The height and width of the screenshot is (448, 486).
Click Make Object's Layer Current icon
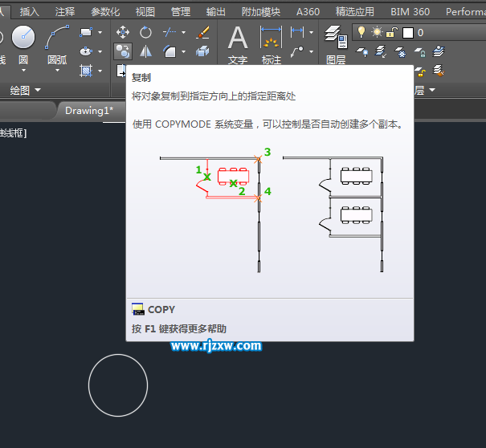(439, 51)
